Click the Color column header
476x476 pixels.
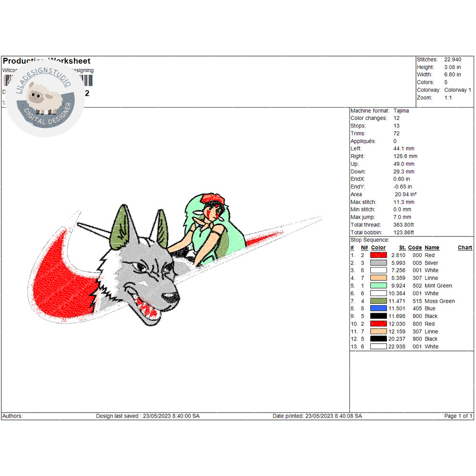pos(378,248)
